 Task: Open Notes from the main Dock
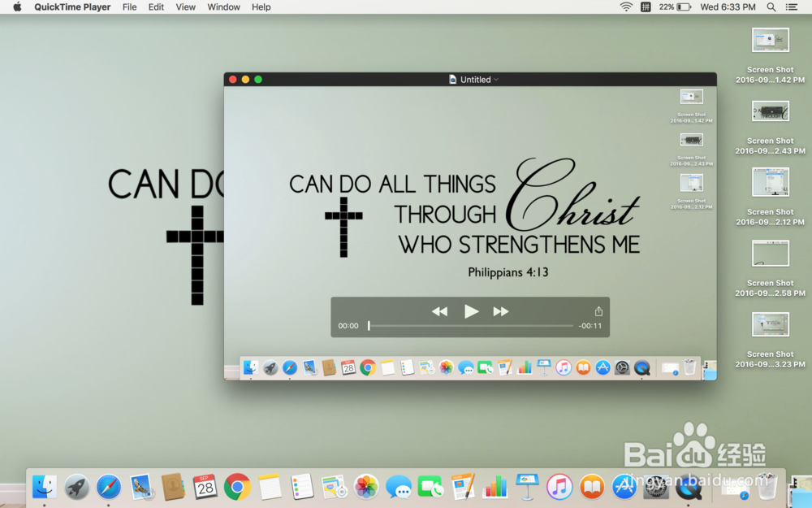pyautogui.click(x=270, y=487)
